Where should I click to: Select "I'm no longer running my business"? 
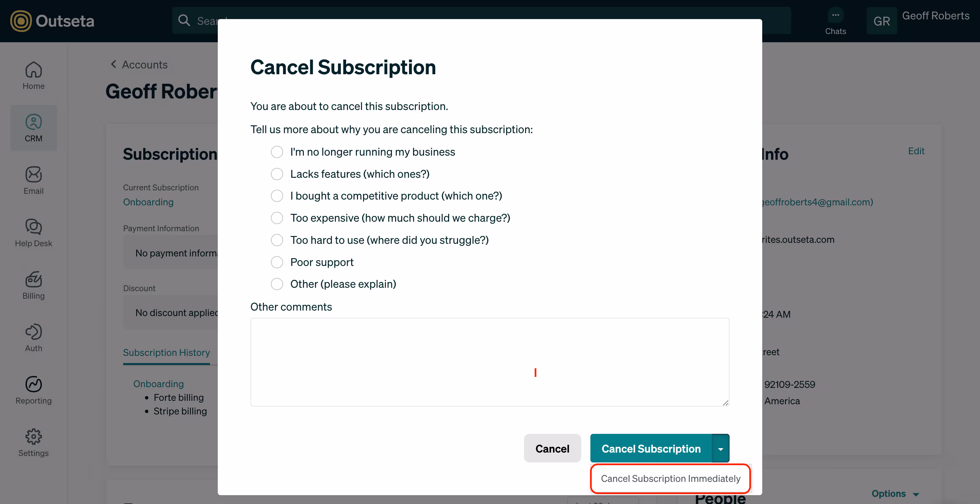(277, 152)
